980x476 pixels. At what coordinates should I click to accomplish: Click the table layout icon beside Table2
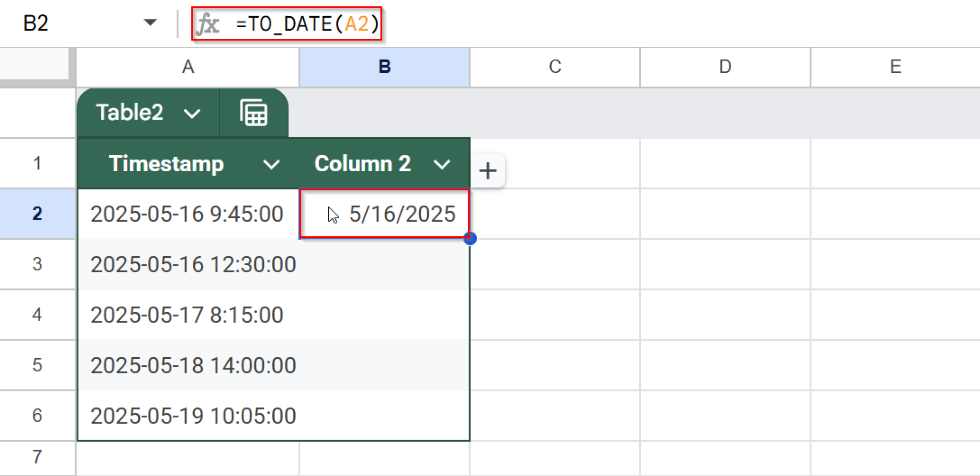tap(253, 113)
